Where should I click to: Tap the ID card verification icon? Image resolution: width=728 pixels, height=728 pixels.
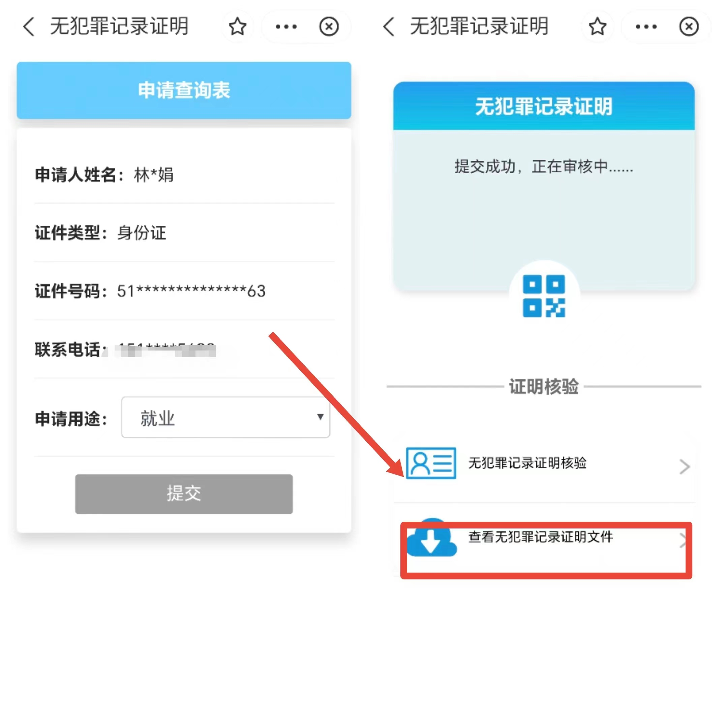tap(431, 463)
